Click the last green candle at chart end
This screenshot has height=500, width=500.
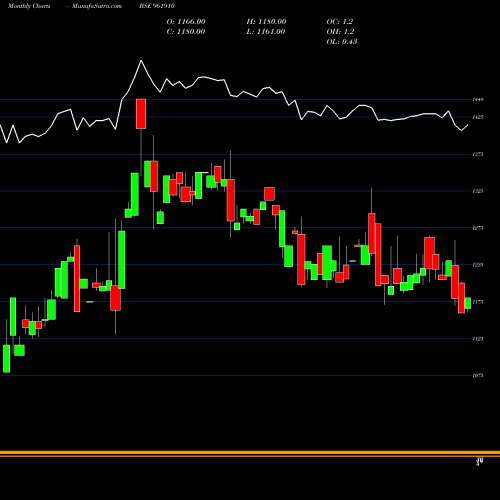click(468, 303)
